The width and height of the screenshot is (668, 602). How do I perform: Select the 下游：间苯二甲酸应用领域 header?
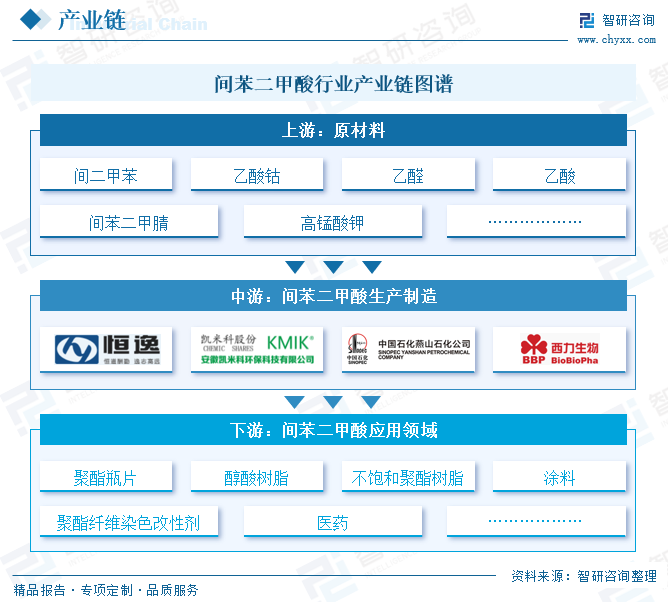[x=333, y=430]
